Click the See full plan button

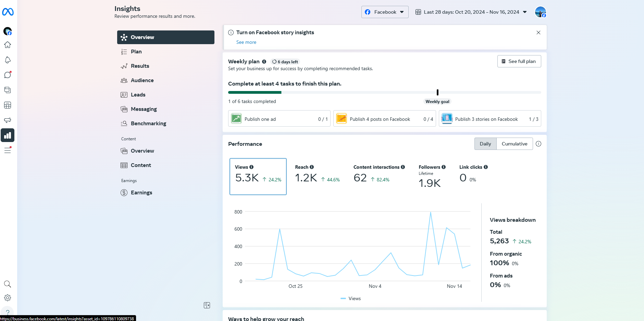tap(519, 61)
